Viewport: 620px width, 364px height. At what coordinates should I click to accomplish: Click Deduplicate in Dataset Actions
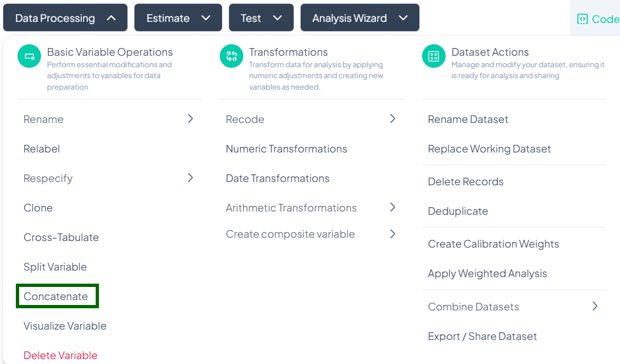(x=458, y=211)
